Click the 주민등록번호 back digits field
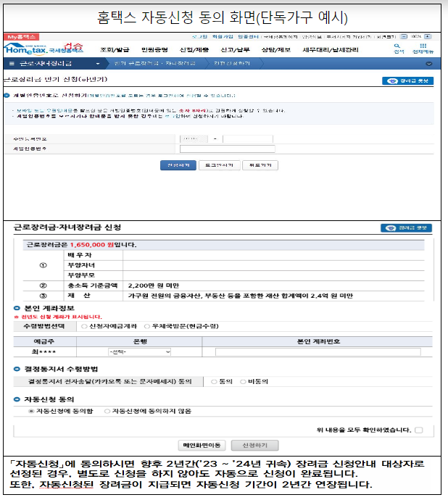The width and height of the screenshot is (448, 500). click(x=248, y=138)
